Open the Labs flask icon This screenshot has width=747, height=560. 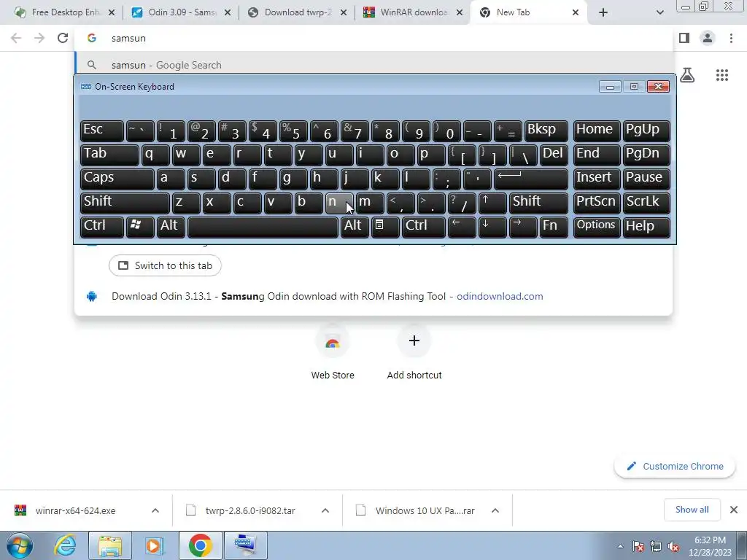click(x=687, y=75)
